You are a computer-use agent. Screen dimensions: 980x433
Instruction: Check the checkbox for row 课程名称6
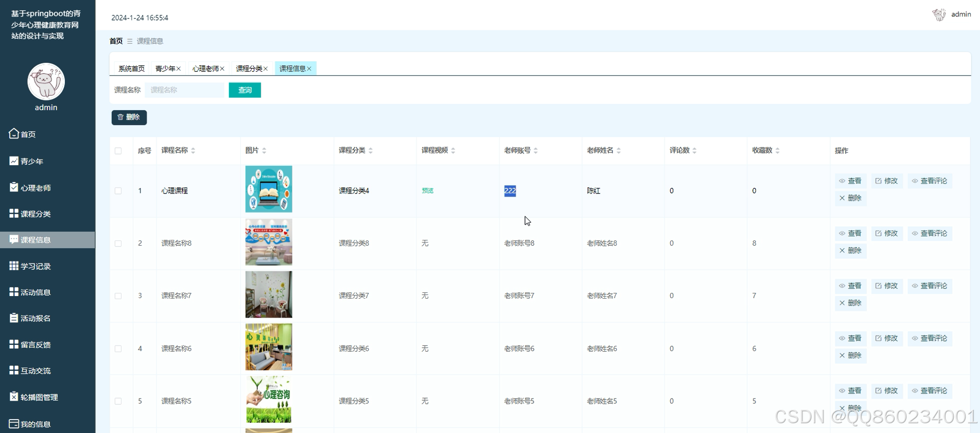(x=118, y=349)
